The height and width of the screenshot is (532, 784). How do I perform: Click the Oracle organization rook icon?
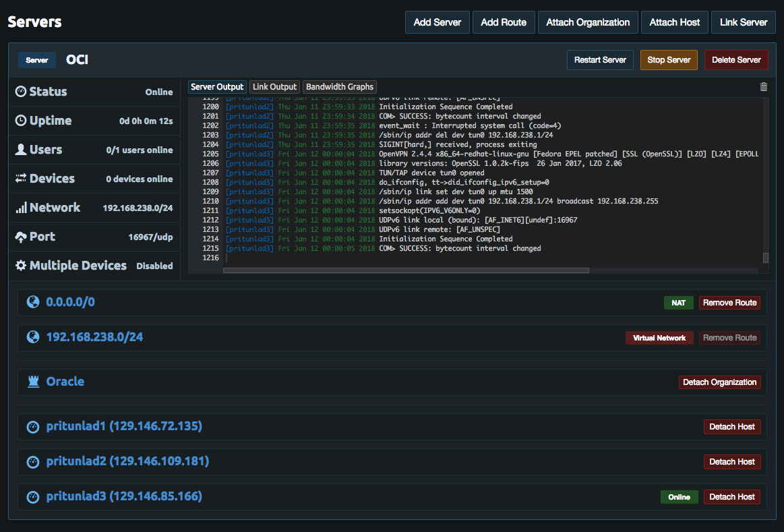click(x=32, y=382)
